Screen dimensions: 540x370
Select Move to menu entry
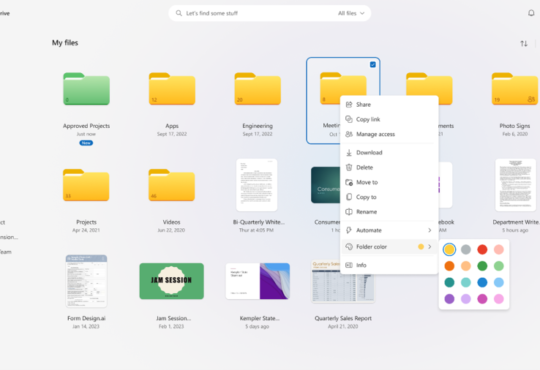tap(389, 182)
